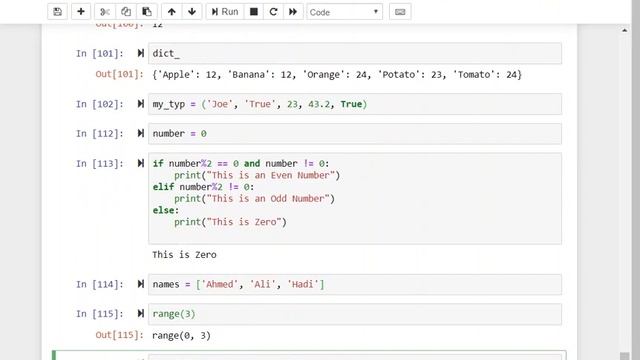This screenshot has height=360, width=640.
Task: Run cell In [101] using its run icon
Action: [x=141, y=53]
